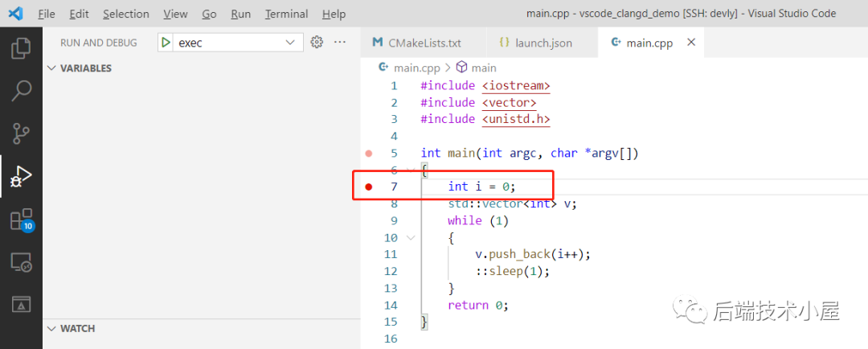The width and height of the screenshot is (868, 349).
Task: Click the v.push_back(i++); statement
Action: (533, 254)
